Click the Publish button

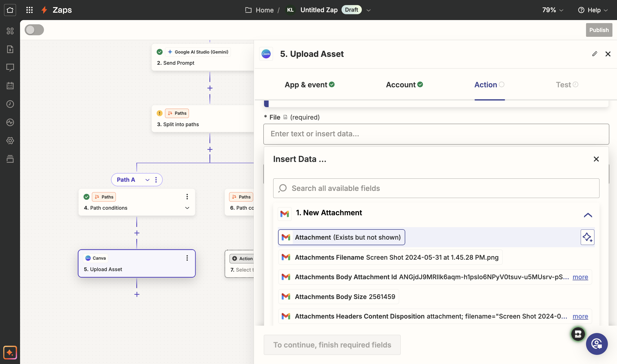point(599,30)
